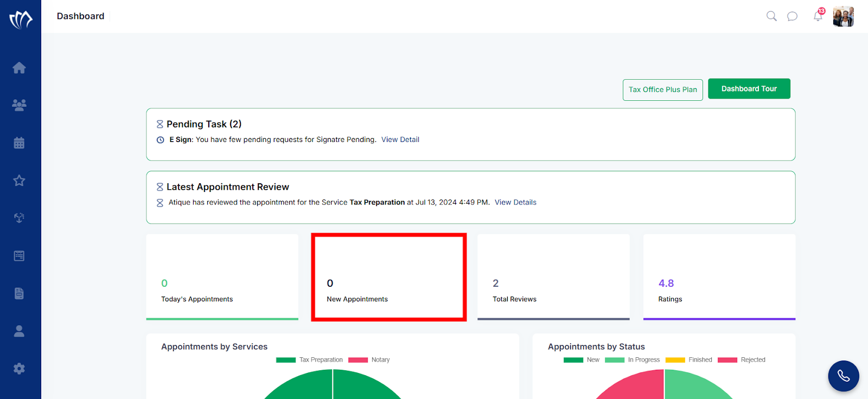The height and width of the screenshot is (399, 868).
Task: Open the form list icon in the sidebar
Action: click(x=19, y=256)
